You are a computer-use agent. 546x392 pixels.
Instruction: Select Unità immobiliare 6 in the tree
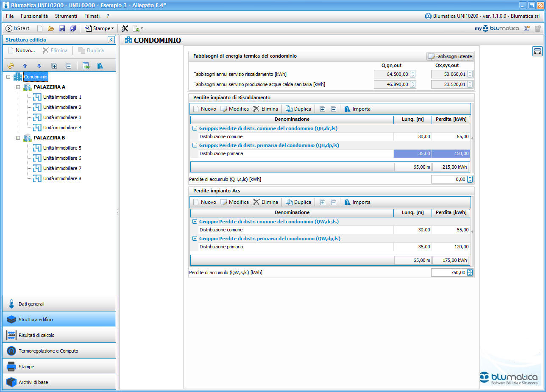pyautogui.click(x=62, y=158)
